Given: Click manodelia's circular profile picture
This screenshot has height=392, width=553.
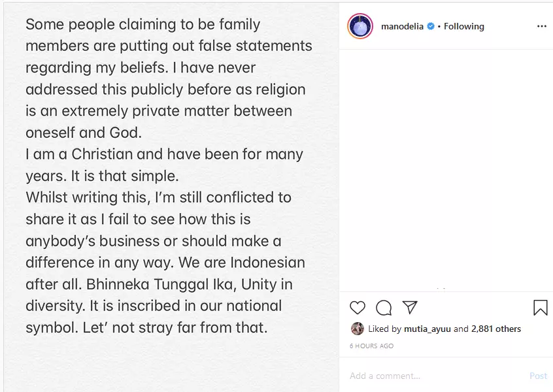Looking at the screenshot, I should tap(360, 26).
